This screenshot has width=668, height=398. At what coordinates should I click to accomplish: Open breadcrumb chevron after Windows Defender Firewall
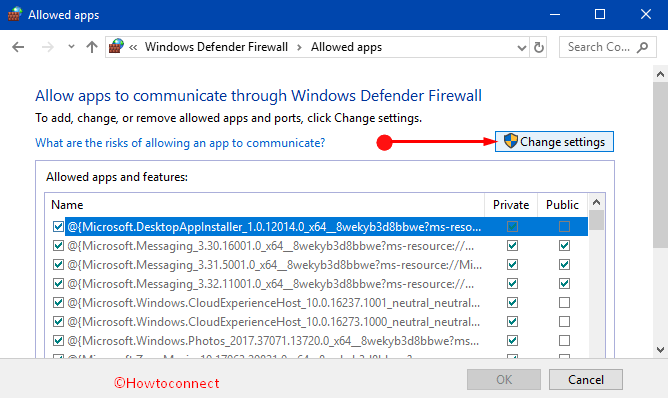pos(299,47)
